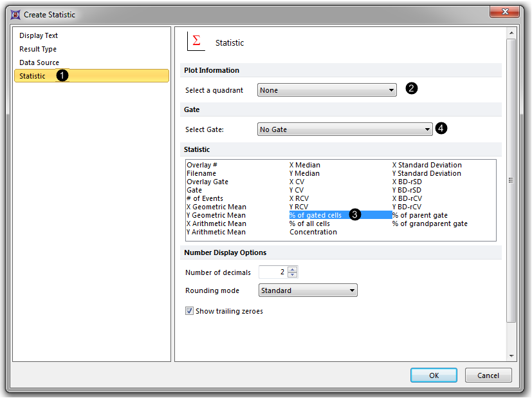Switch to the Result Type page
The height and width of the screenshot is (398, 532).
pos(38,49)
